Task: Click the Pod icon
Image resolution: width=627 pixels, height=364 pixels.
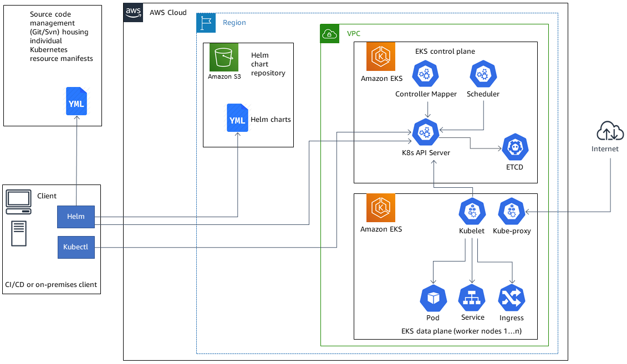Action: 432,298
